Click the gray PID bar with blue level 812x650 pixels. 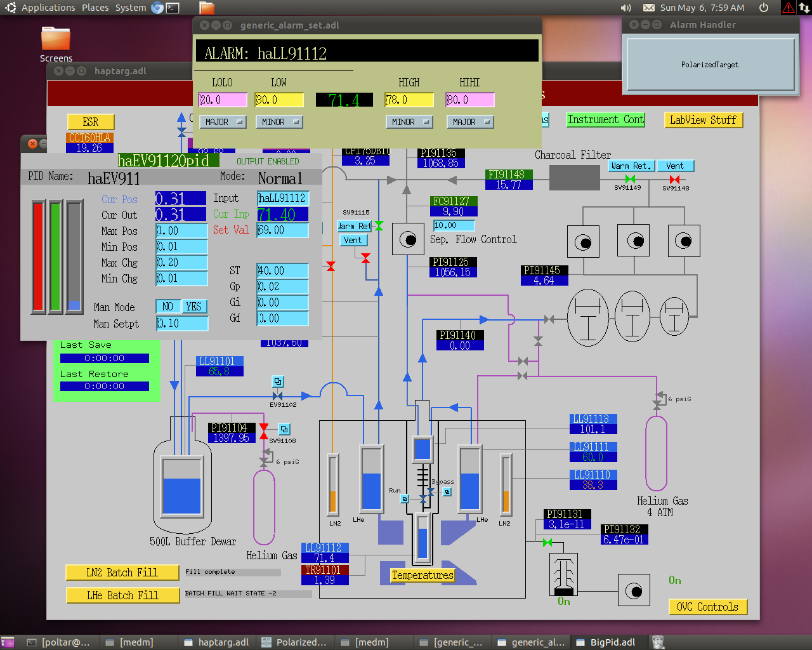point(74,257)
